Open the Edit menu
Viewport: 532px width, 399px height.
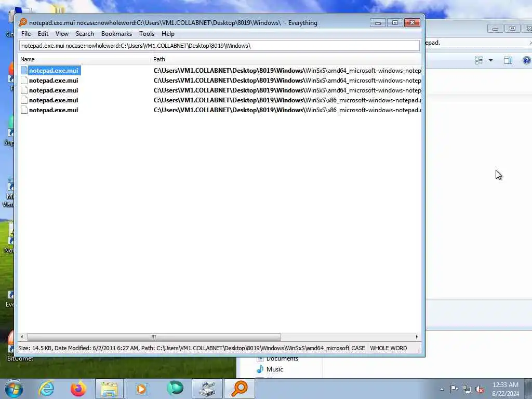[43, 34]
